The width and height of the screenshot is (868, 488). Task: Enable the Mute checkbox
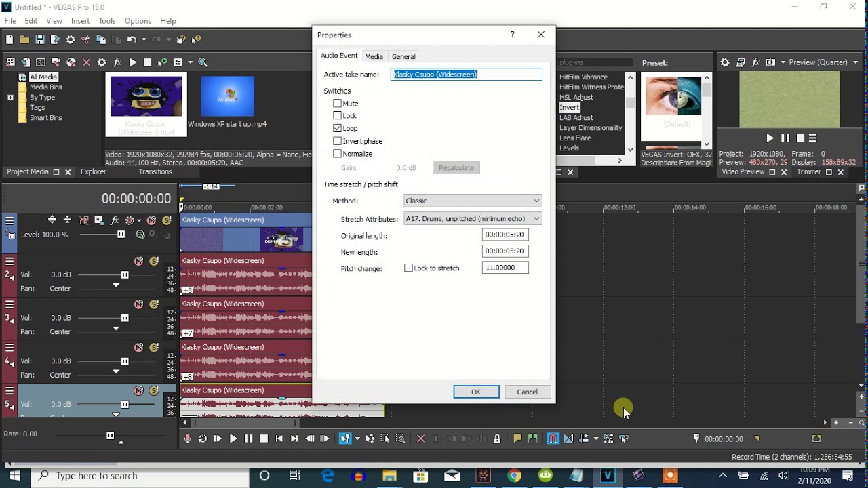(x=337, y=104)
